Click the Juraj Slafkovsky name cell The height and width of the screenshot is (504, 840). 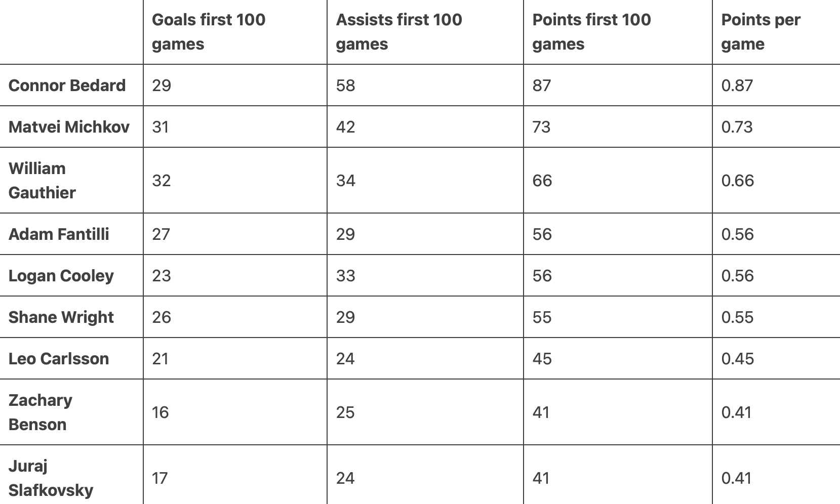tap(51, 478)
